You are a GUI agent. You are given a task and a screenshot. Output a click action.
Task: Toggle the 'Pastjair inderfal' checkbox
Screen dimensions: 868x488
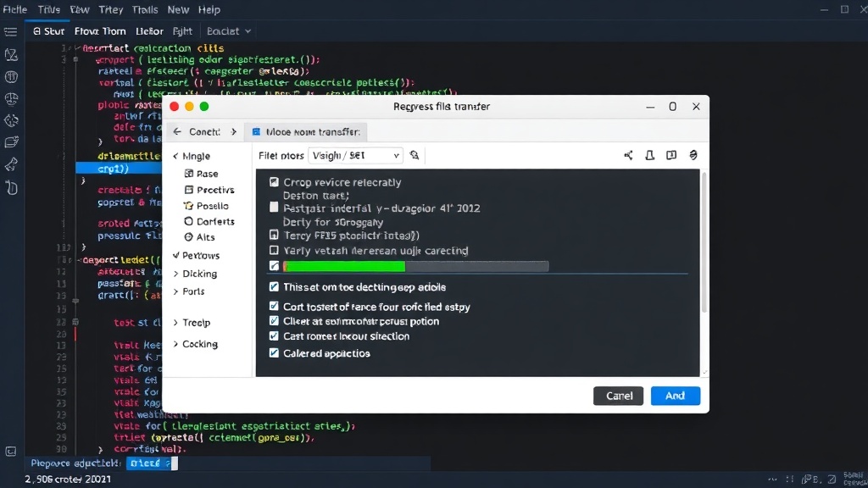click(x=274, y=207)
